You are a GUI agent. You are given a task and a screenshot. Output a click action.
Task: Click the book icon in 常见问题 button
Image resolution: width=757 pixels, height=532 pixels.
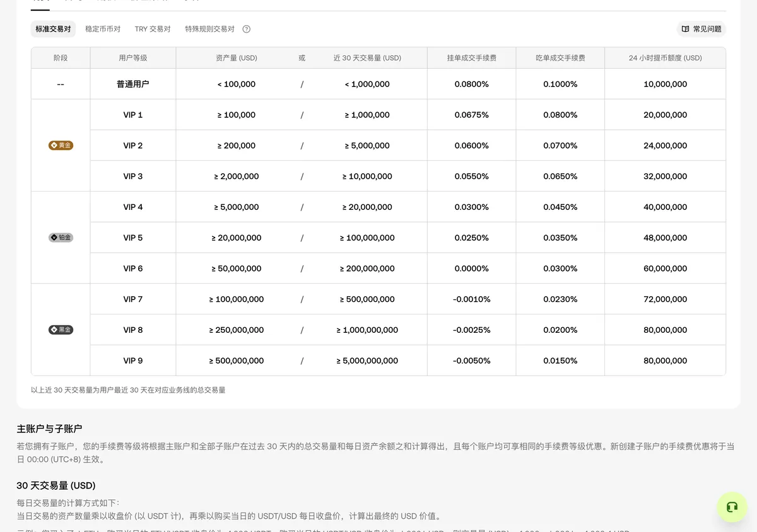pos(685,29)
